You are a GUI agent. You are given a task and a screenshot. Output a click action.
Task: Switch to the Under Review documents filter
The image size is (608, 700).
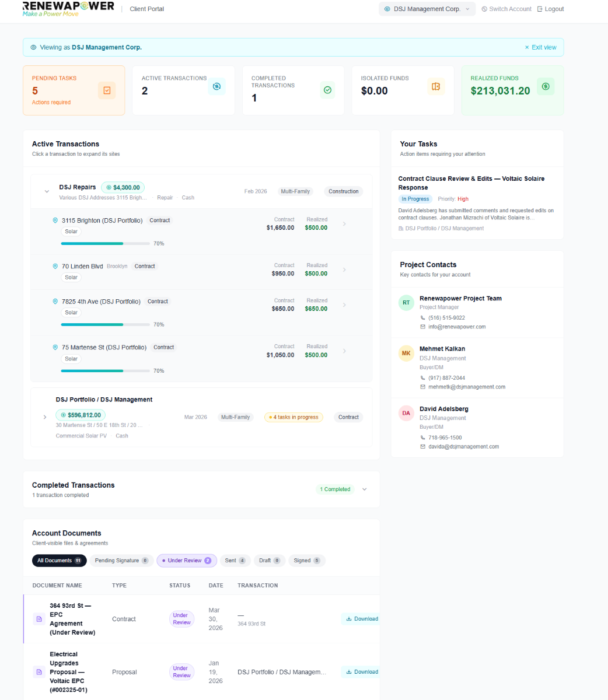pyautogui.click(x=186, y=560)
